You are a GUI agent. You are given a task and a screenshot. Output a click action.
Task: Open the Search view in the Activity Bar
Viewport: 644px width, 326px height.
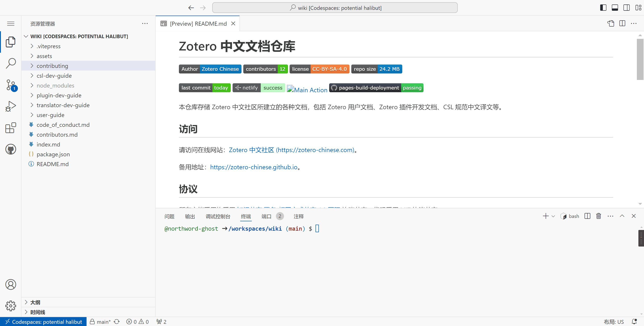click(11, 63)
